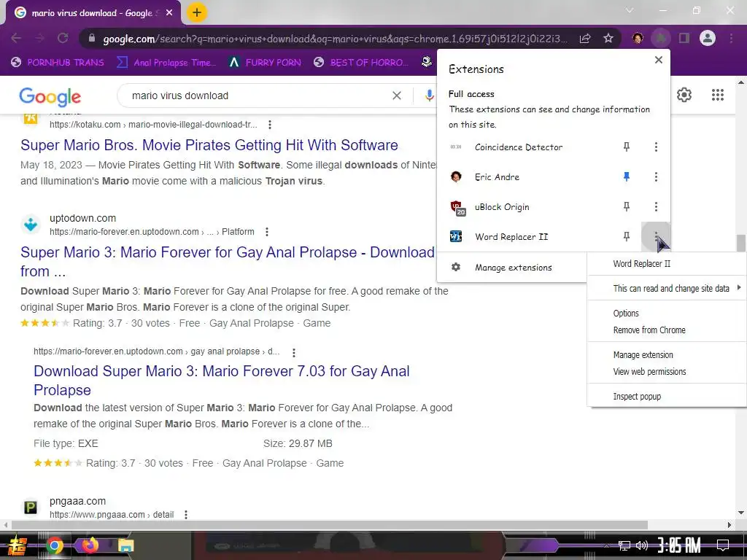
Task: Open the Google apps grid
Action: tap(718, 95)
